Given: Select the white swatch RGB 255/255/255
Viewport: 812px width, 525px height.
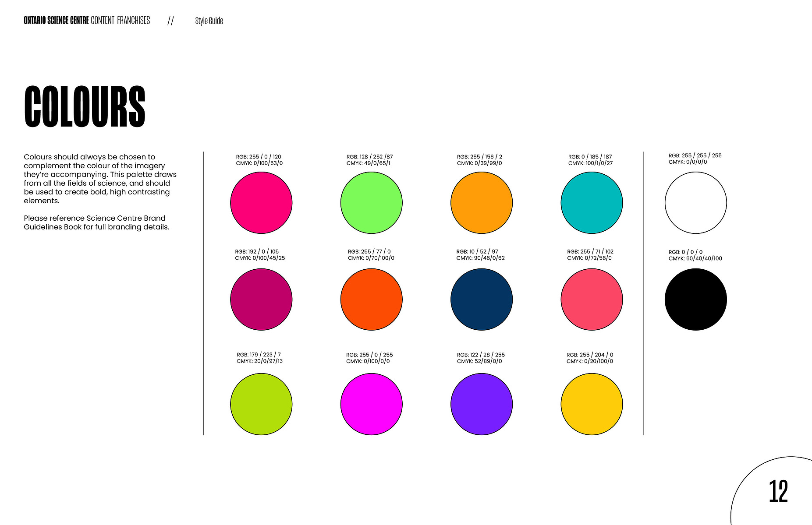Looking at the screenshot, I should coord(696,203).
